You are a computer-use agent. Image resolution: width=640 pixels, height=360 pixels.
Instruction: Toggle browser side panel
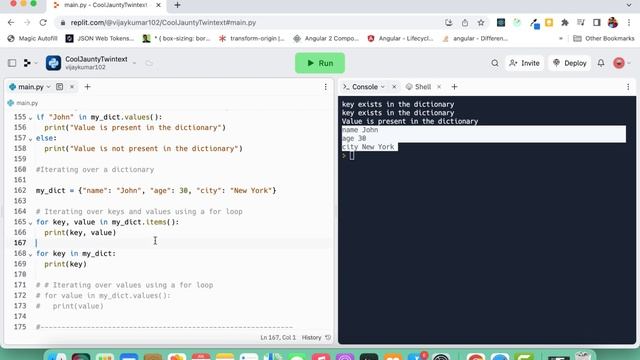tap(597, 23)
